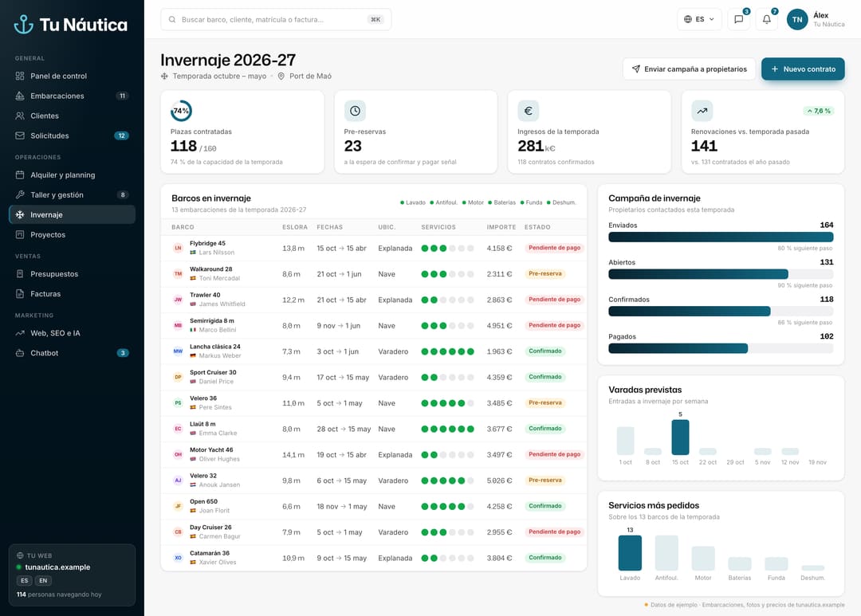Click the Lavado bar in Servicios más pedidos

click(x=630, y=553)
